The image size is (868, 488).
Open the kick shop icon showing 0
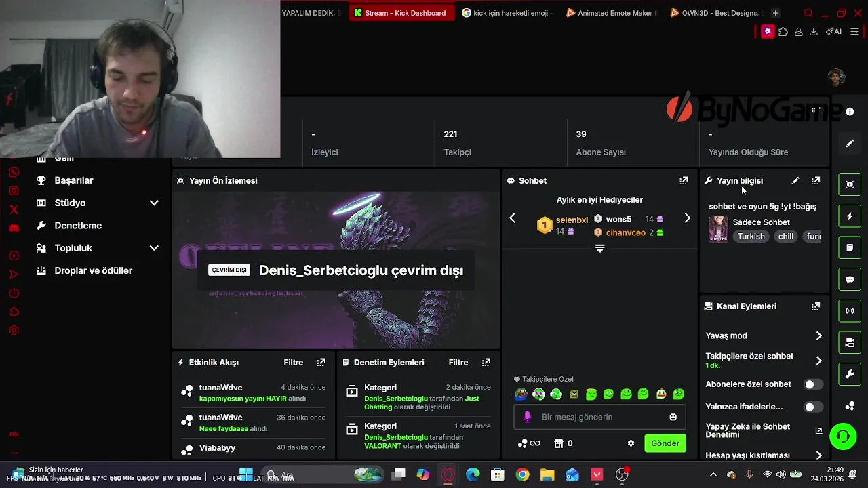pos(564,443)
